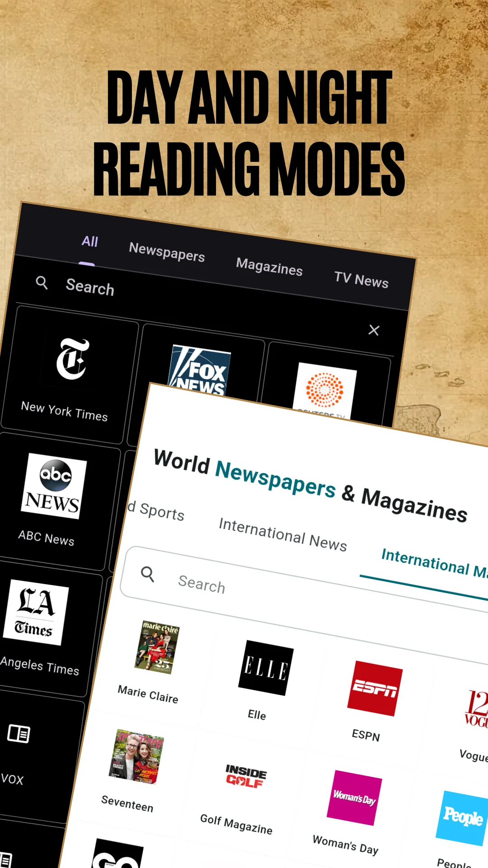Open the International News tab

point(283,534)
